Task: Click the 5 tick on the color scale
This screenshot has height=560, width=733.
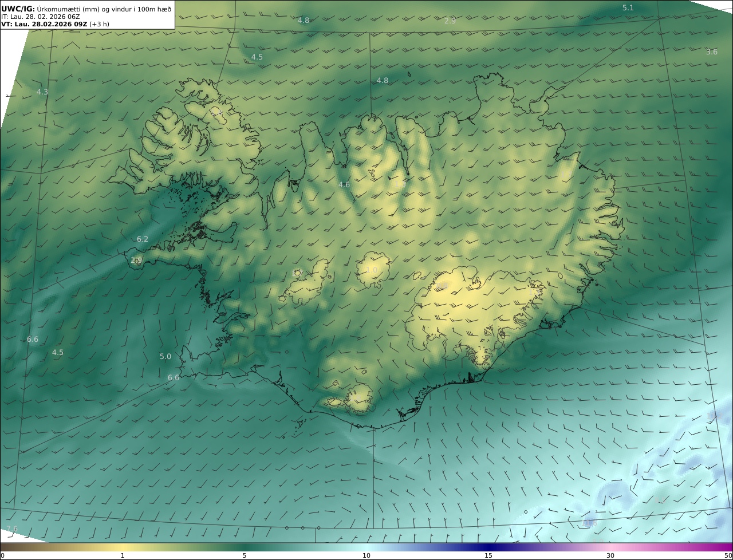Action: (x=245, y=555)
